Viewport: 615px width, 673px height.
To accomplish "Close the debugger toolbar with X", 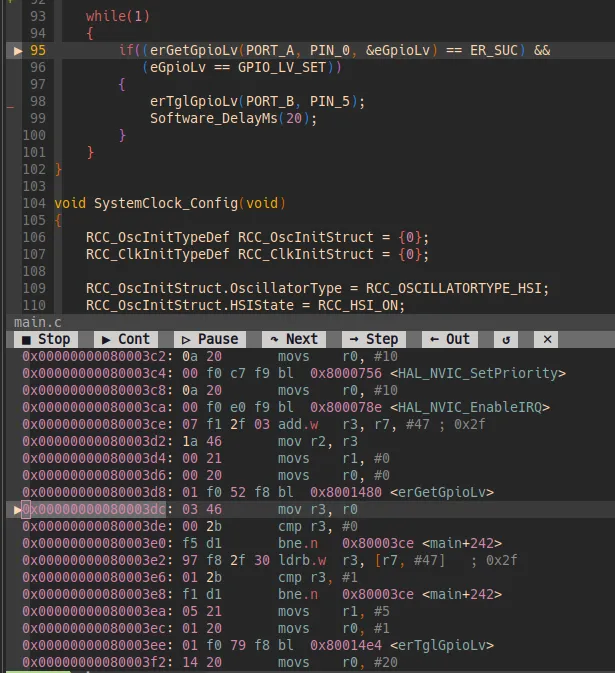I will [546, 339].
